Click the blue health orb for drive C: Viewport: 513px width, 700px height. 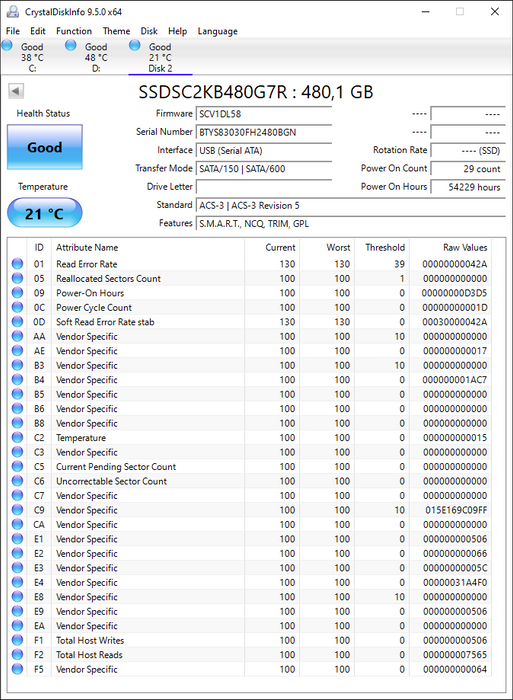tap(7, 45)
